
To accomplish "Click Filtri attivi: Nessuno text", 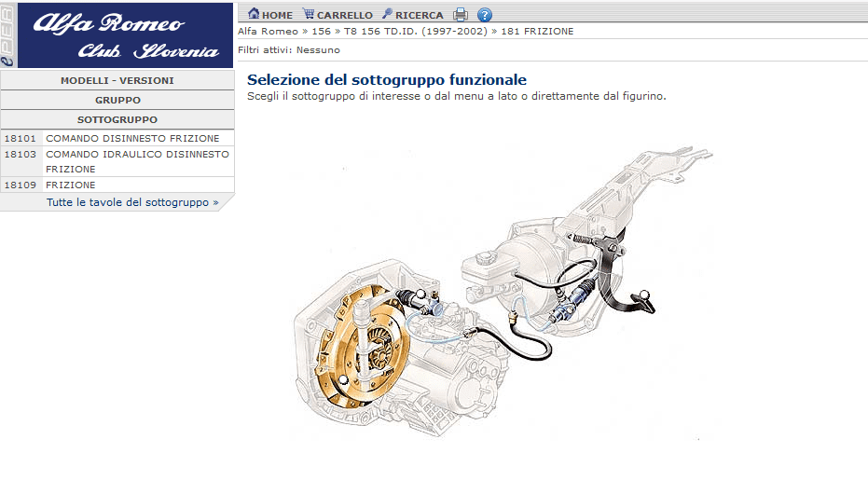I will point(289,49).
